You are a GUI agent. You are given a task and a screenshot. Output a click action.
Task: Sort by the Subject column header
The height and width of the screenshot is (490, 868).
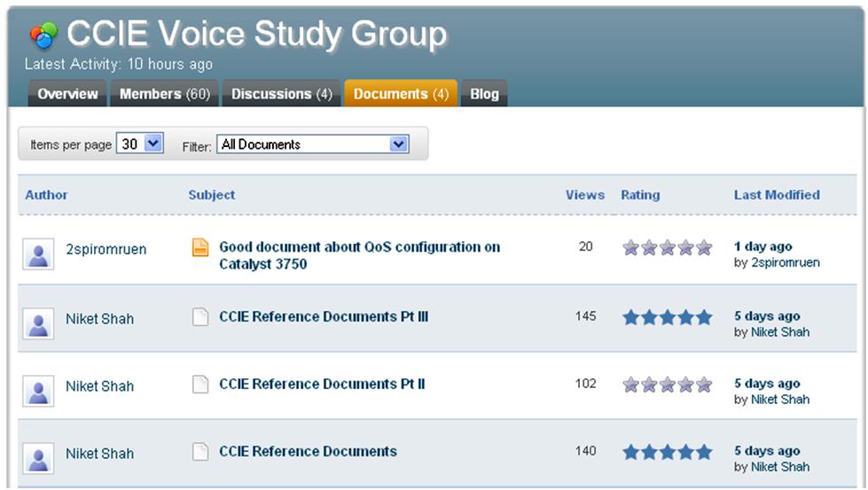212,195
